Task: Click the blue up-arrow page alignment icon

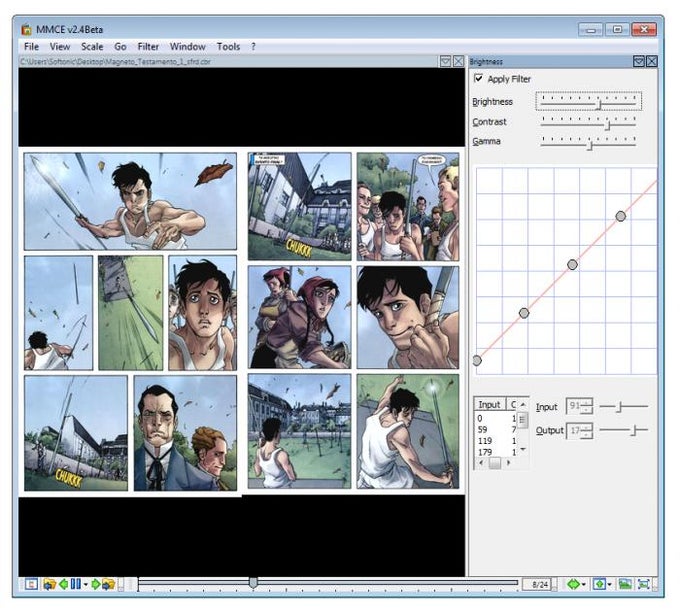Action: (599, 584)
